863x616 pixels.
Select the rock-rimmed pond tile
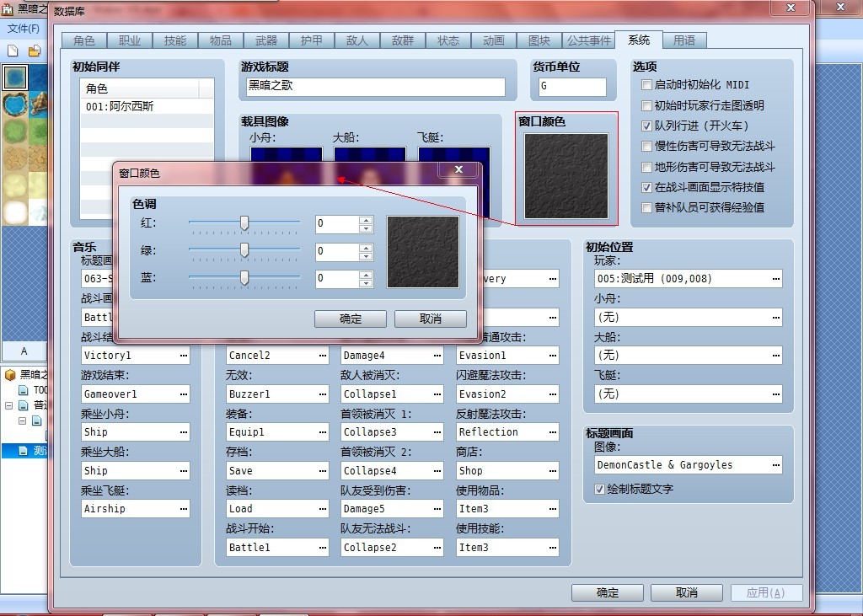point(14,104)
